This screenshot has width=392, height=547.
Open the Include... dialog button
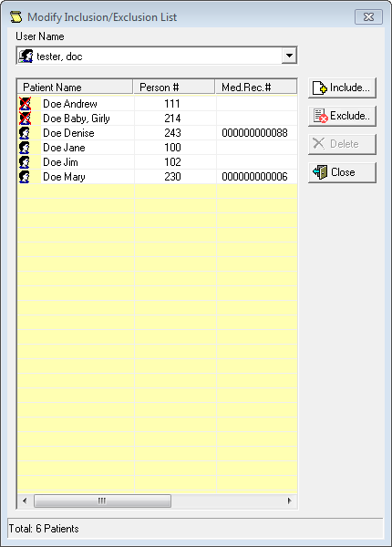pyautogui.click(x=342, y=88)
